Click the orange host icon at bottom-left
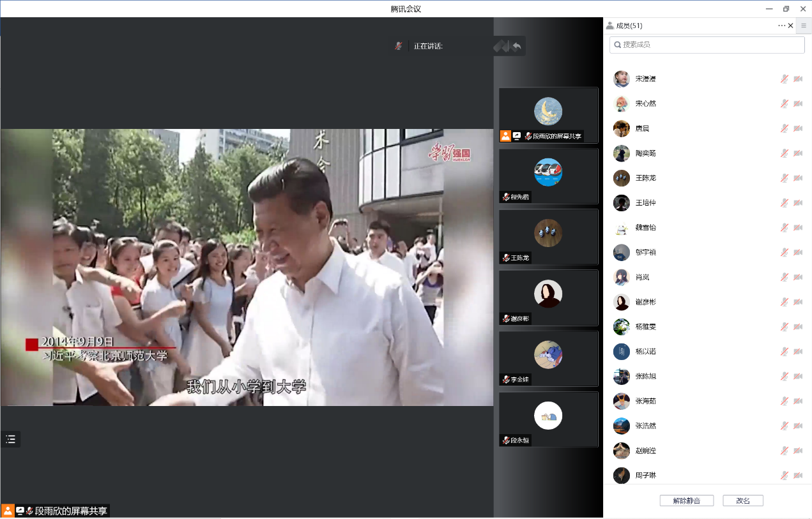The image size is (812, 519). 8,511
